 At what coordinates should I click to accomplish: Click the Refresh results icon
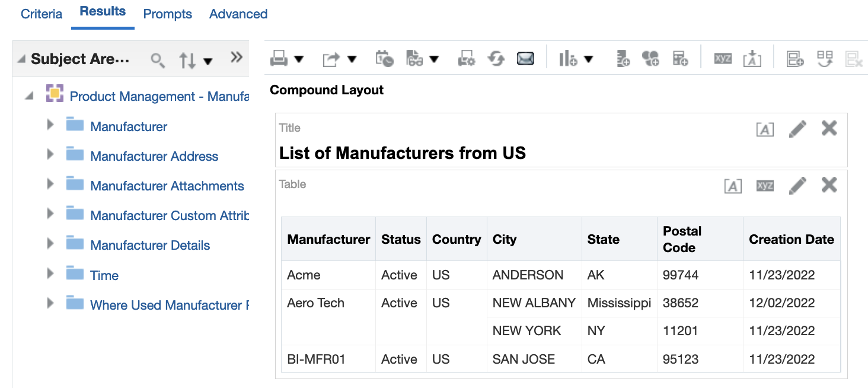[x=496, y=58]
